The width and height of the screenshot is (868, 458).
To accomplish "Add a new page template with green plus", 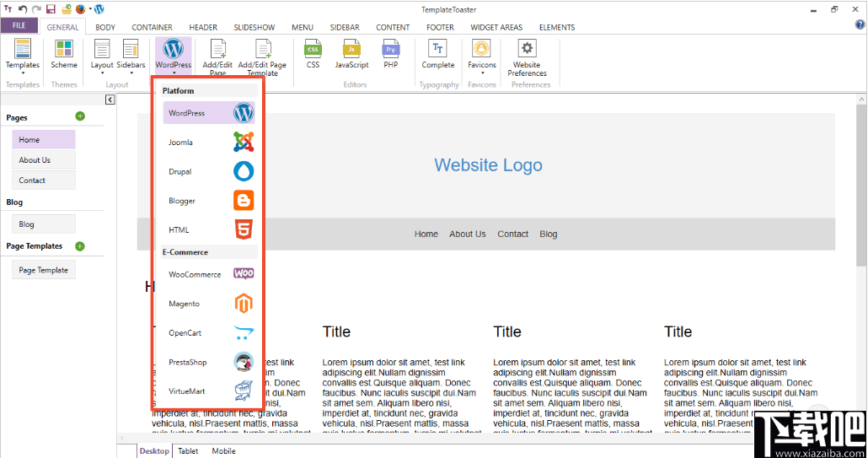I will point(80,246).
